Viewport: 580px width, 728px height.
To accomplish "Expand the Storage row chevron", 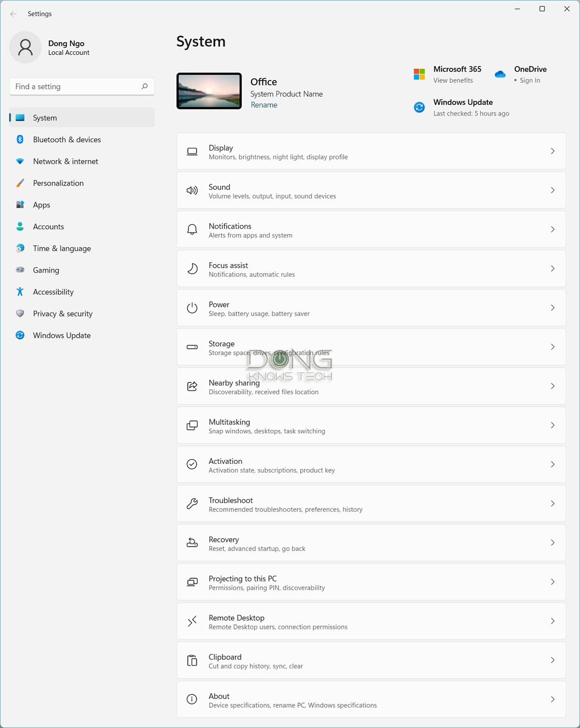I will [552, 347].
